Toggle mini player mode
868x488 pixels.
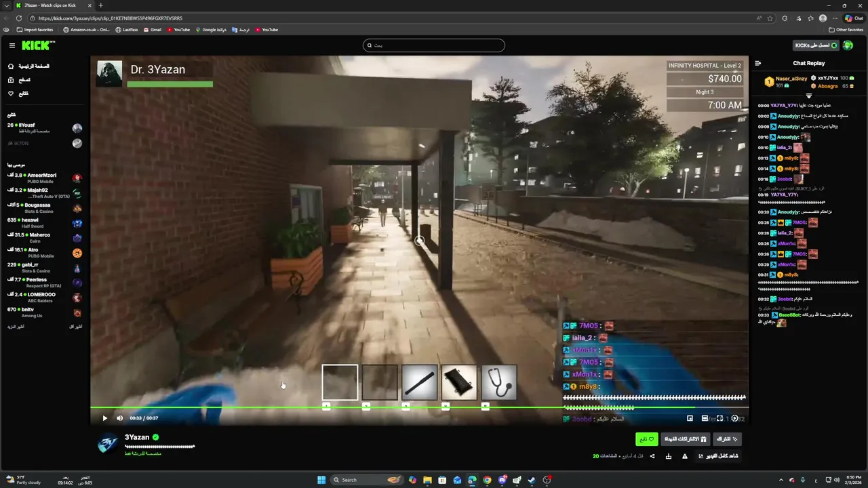[x=690, y=418]
